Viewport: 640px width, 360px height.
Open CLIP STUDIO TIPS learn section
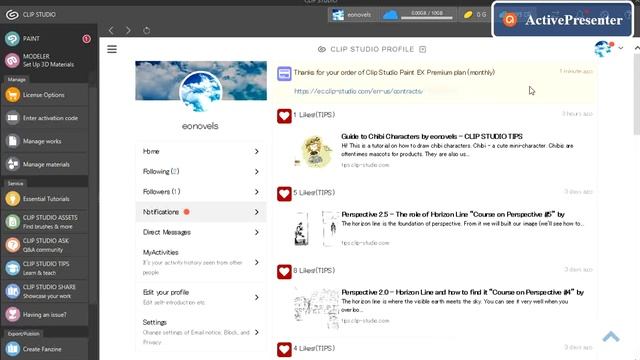tap(45, 268)
